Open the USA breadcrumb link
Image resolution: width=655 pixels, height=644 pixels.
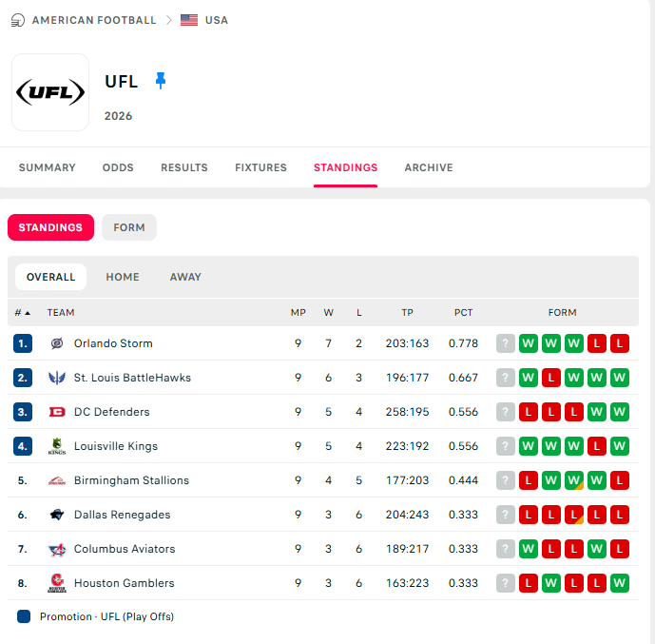[217, 20]
